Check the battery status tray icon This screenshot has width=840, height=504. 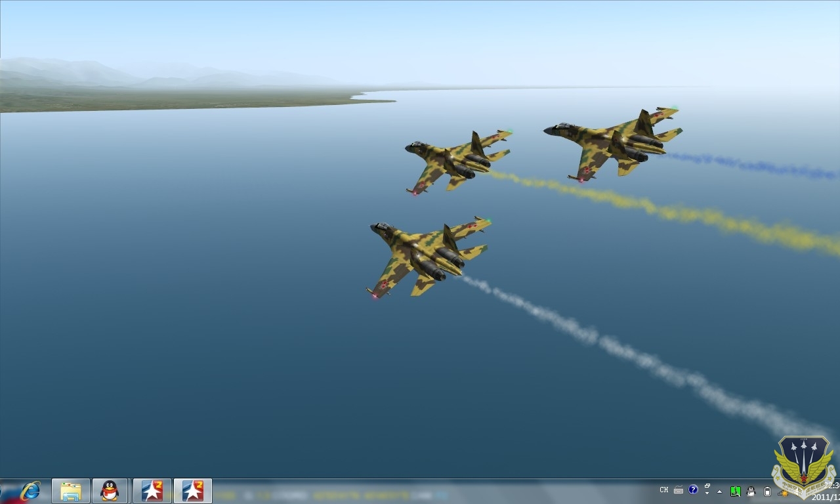pyautogui.click(x=767, y=491)
